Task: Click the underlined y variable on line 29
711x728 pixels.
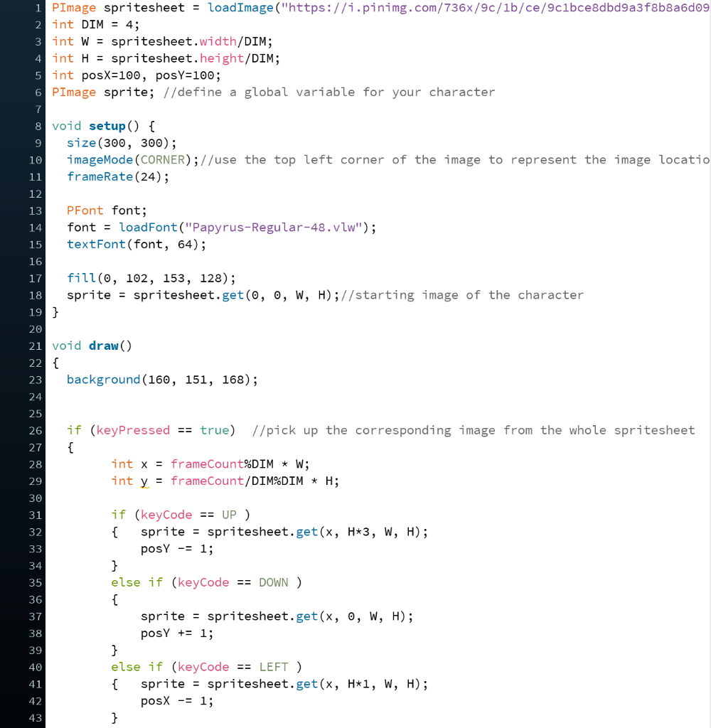Action: pyautogui.click(x=144, y=481)
